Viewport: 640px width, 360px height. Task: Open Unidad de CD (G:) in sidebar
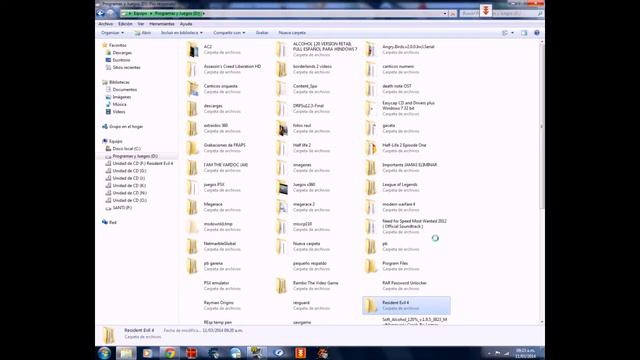[129, 171]
